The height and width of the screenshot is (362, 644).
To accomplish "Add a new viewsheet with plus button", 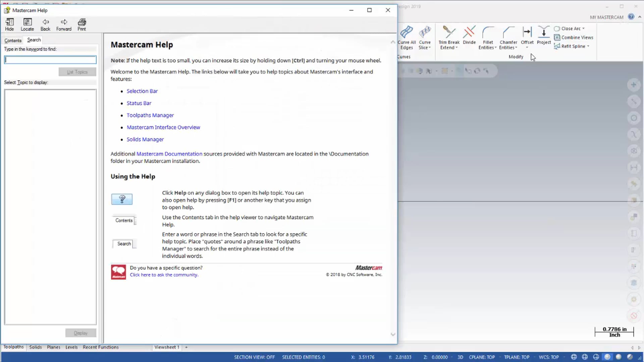I will pos(186,347).
